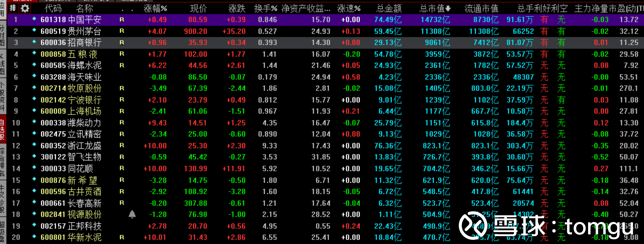This screenshot has height=244, width=644.
Task: Click the diamond marker beside 600036 招商银行
Action: [x=34, y=42]
